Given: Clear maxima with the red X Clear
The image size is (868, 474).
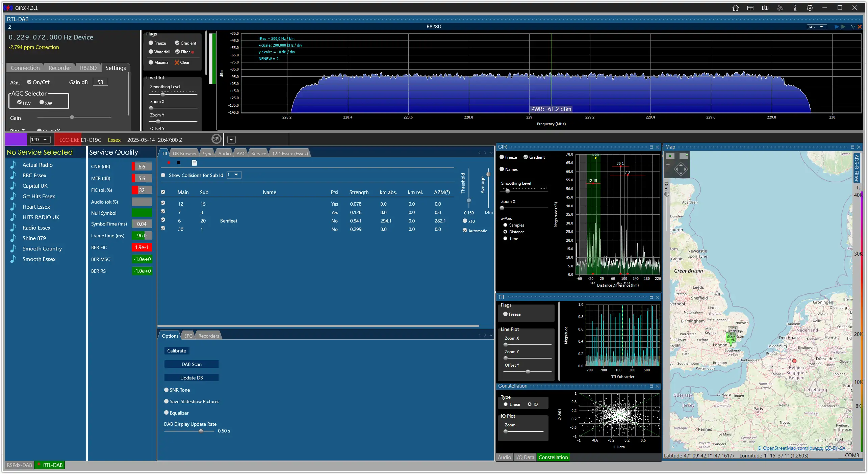Looking at the screenshot, I should [x=182, y=62].
